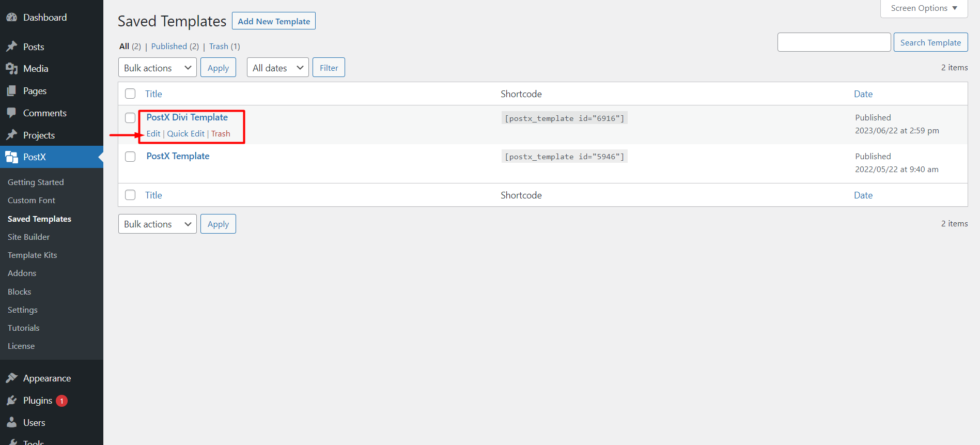Tick the checkbox beside PostX Template

[130, 157]
